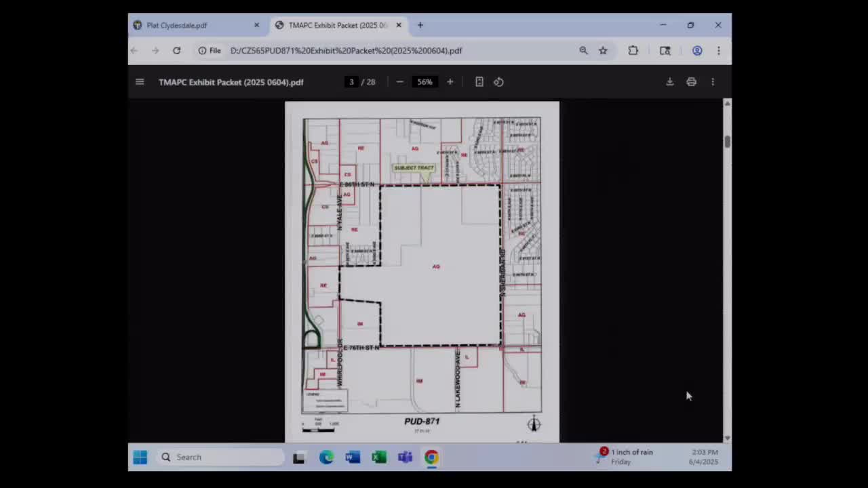
Task: Reload the current page
Action: pos(176,50)
